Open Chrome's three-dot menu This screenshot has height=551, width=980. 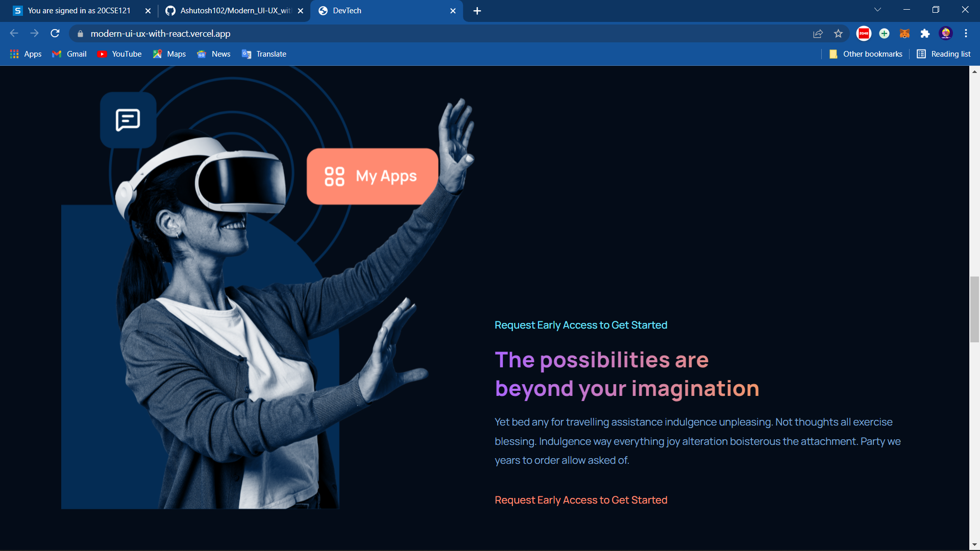966,34
